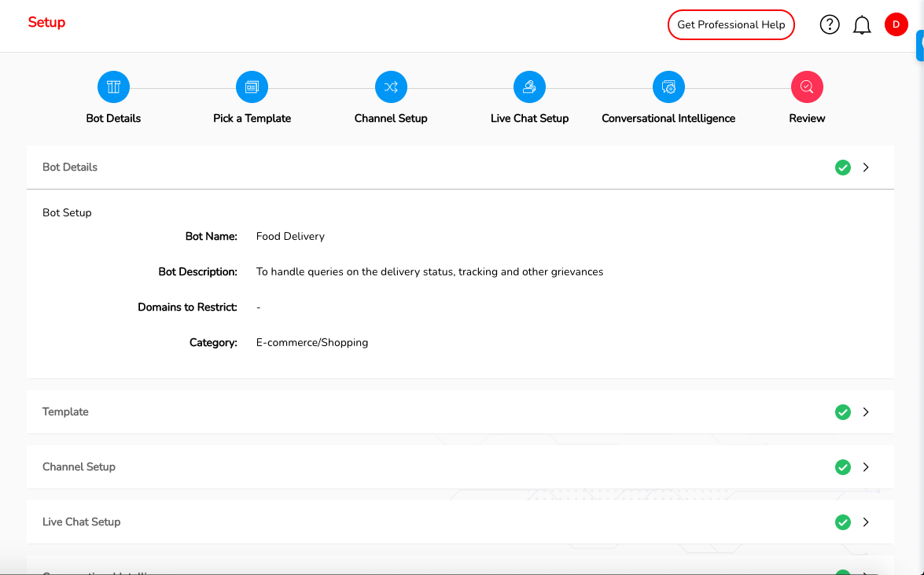Click the Bot Details step icon

pos(113,87)
